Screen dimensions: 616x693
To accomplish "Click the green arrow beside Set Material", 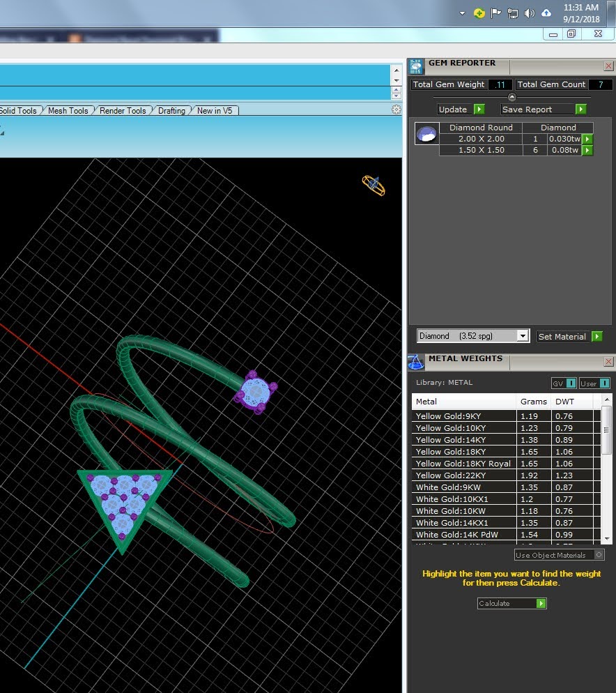I will (597, 336).
